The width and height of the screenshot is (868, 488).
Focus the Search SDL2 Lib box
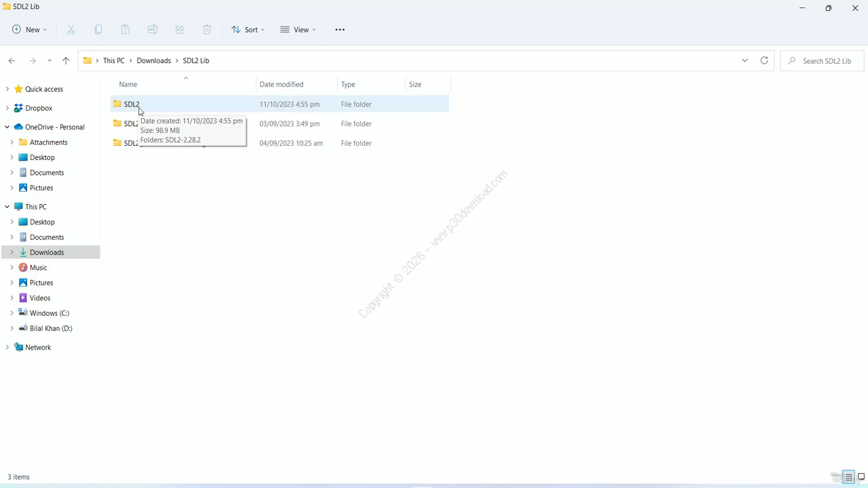pos(822,60)
